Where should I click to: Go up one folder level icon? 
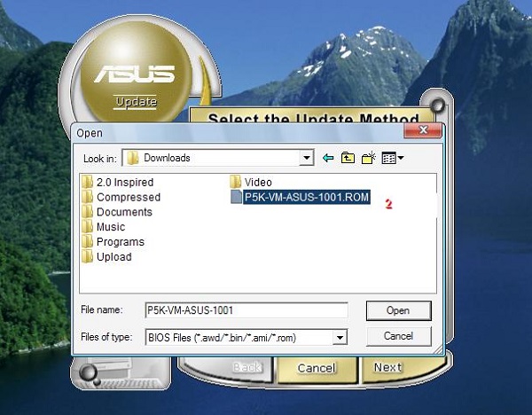[x=348, y=158]
